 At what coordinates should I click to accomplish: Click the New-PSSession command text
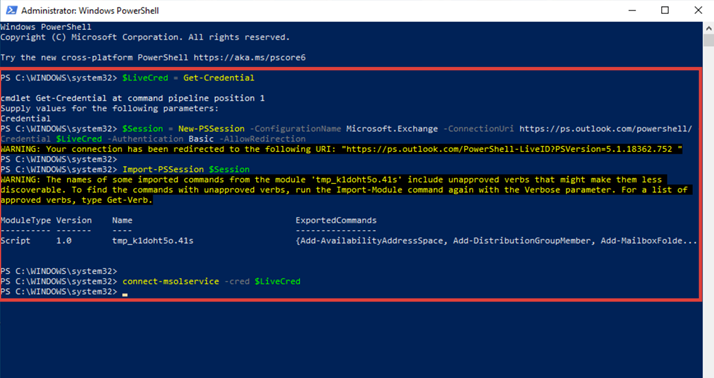(211, 129)
